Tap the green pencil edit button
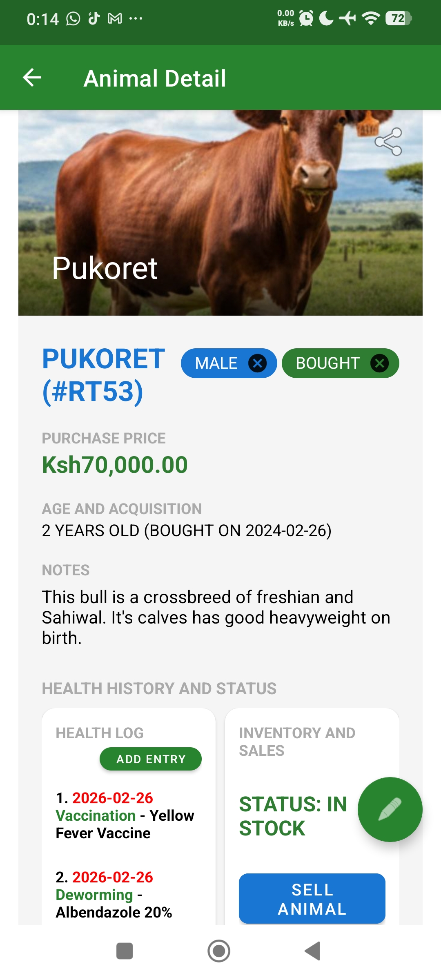This screenshot has height=980, width=441. 390,809
